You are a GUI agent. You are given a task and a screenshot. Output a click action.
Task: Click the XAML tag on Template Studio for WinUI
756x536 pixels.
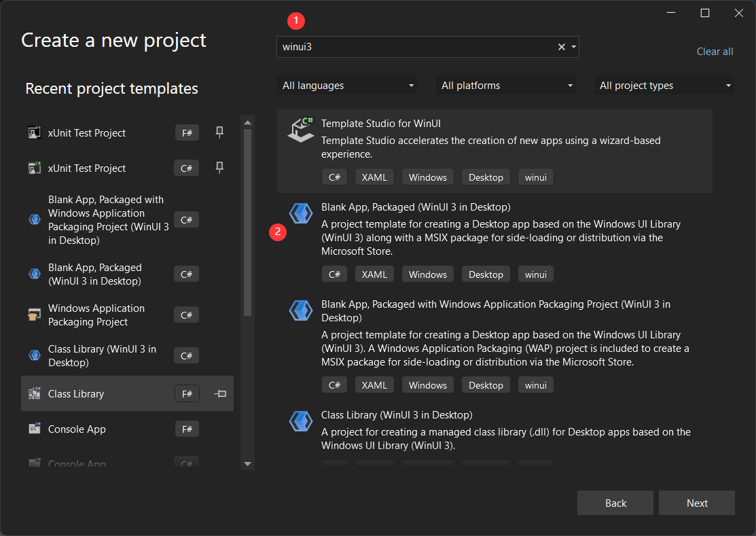(374, 177)
